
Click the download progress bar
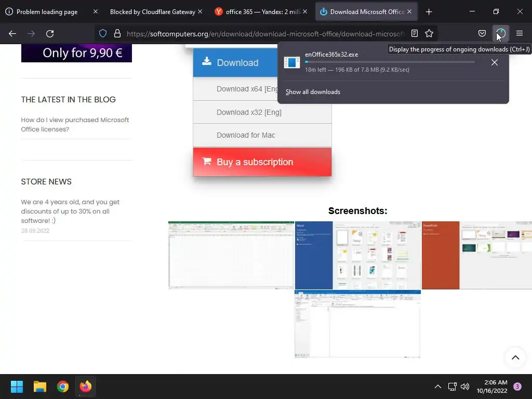[x=390, y=62]
